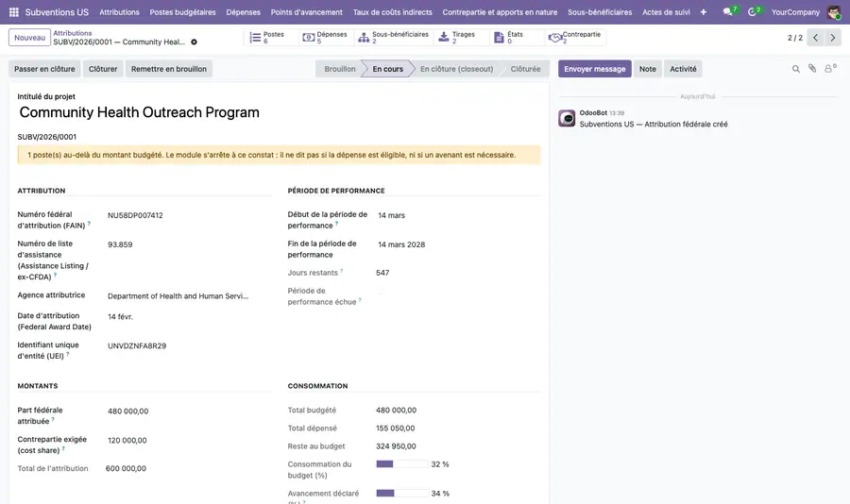The width and height of the screenshot is (850, 504).
Task: Click Envoyer message button
Action: [x=595, y=69]
